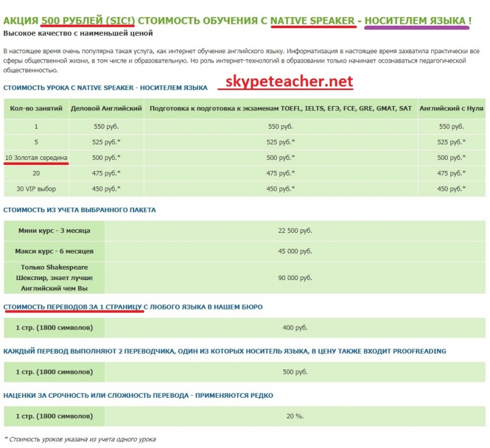
Task: Click footnote '* Стоимость уроков указана из учета'
Action: (x=80, y=439)
